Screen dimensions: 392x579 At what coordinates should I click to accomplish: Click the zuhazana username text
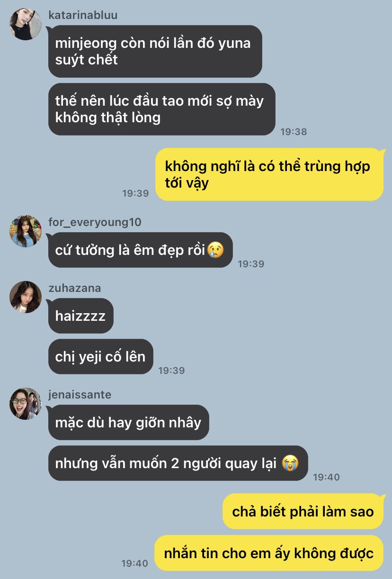[74, 288]
